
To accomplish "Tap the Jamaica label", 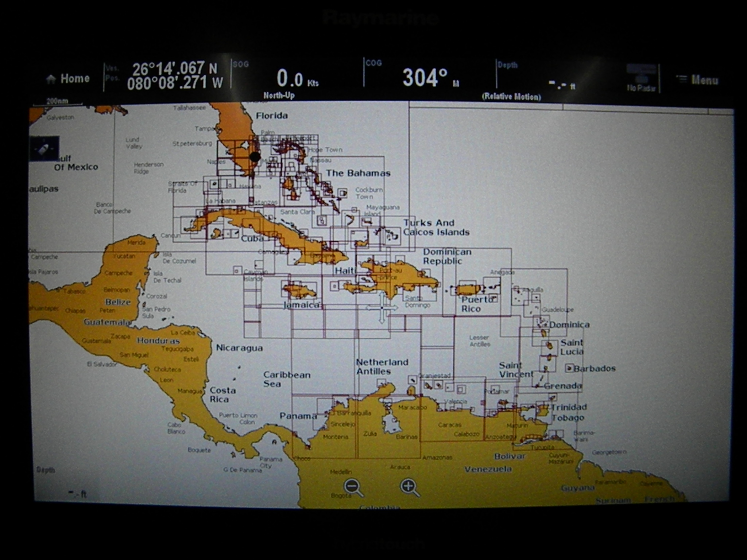I will tap(302, 305).
